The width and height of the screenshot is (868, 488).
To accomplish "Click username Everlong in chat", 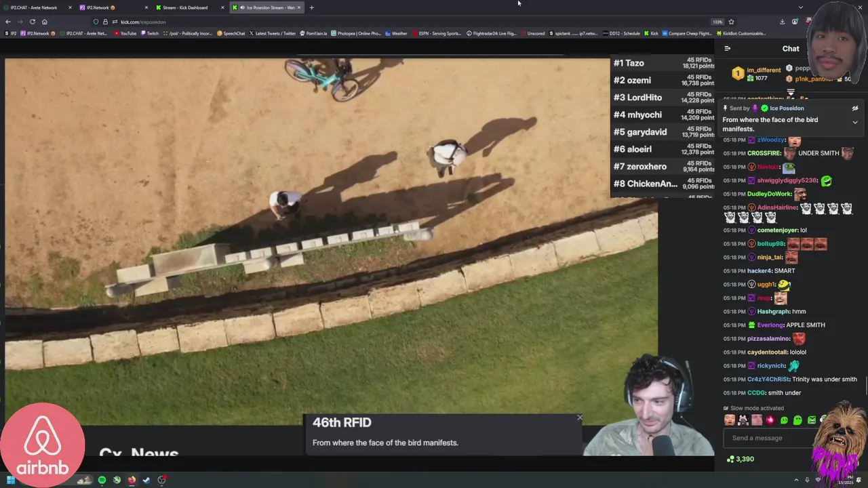I will click(770, 325).
